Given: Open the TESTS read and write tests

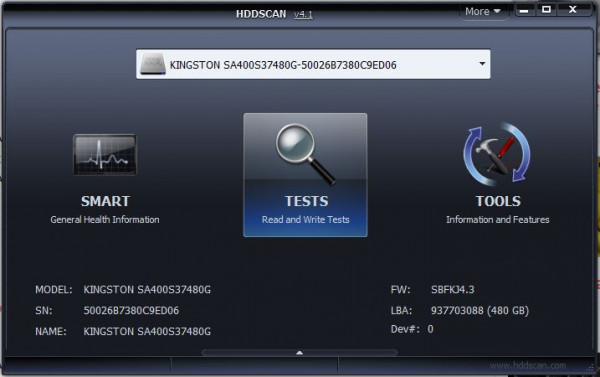Looking at the screenshot, I should coord(305,175).
